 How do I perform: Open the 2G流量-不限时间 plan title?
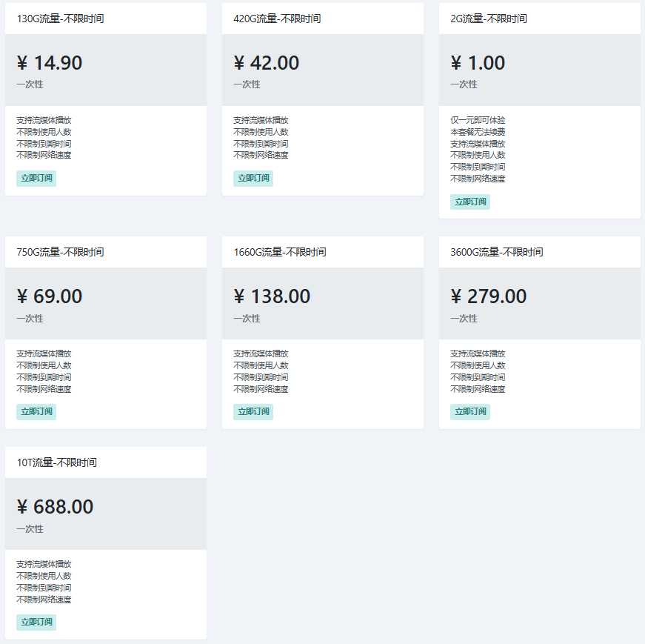[x=489, y=19]
